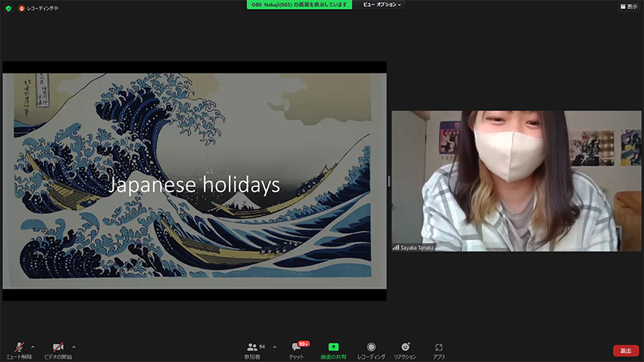This screenshot has height=362, width=644.
Task: Unmute the microphone
Action: pyautogui.click(x=19, y=351)
